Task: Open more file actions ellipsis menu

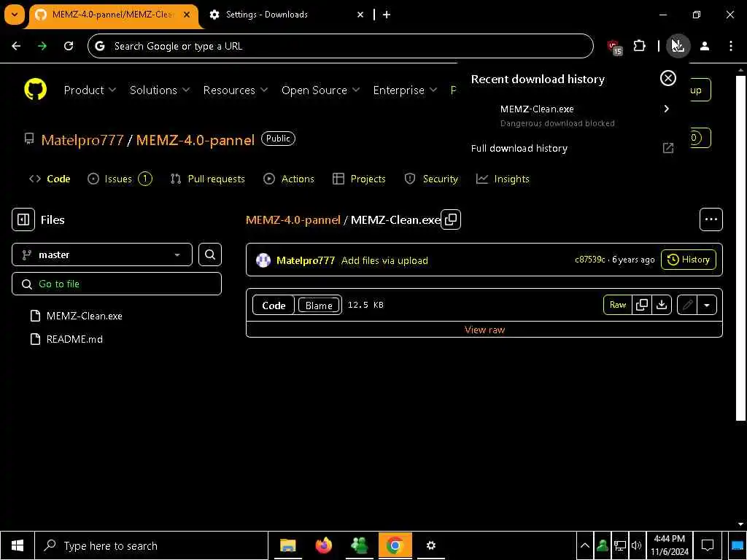Action: pos(711,219)
